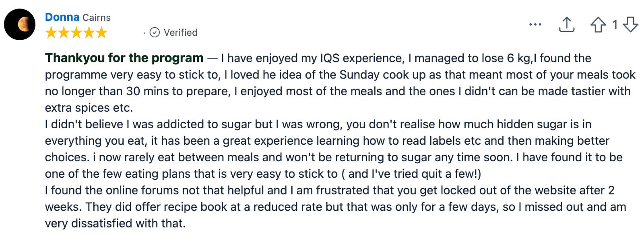Click the second yellow rating star
644x236 pixels.
[64, 33]
